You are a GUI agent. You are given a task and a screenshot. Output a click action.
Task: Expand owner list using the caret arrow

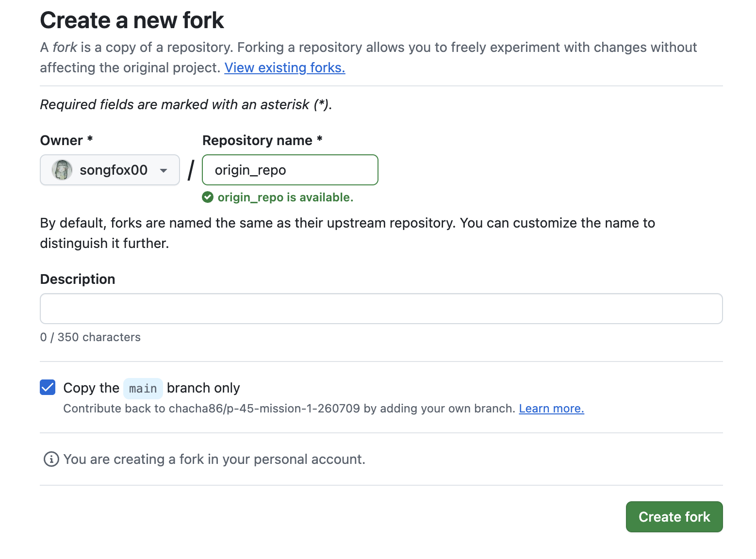click(164, 170)
